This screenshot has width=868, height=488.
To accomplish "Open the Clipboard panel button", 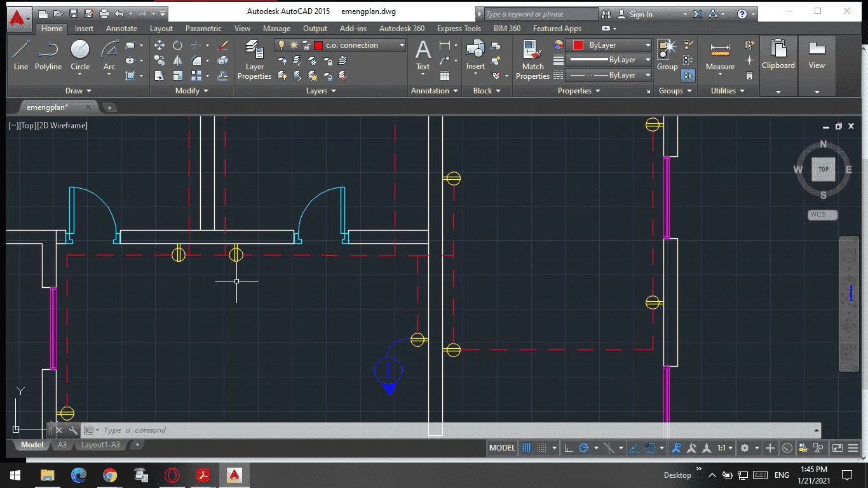I will [x=778, y=66].
